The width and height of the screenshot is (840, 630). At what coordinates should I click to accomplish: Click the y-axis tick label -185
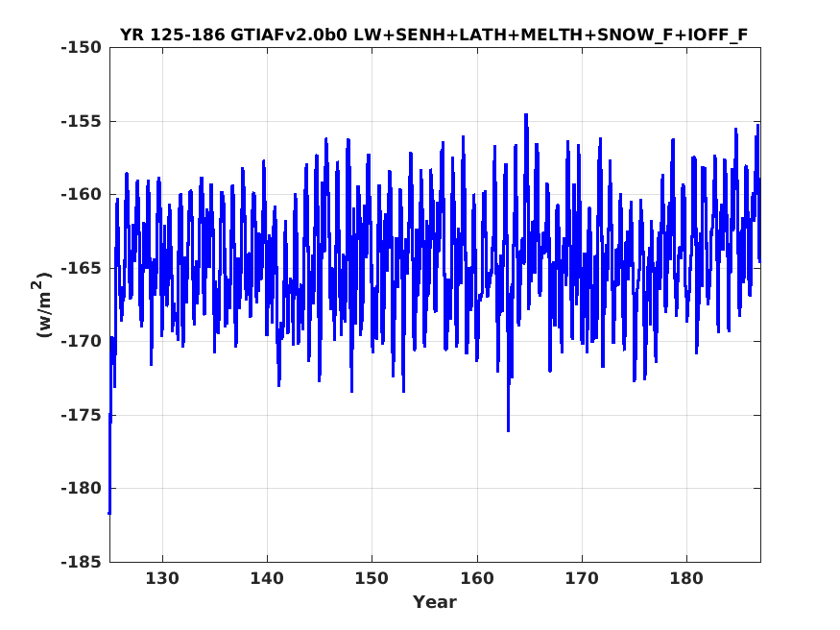(81, 562)
